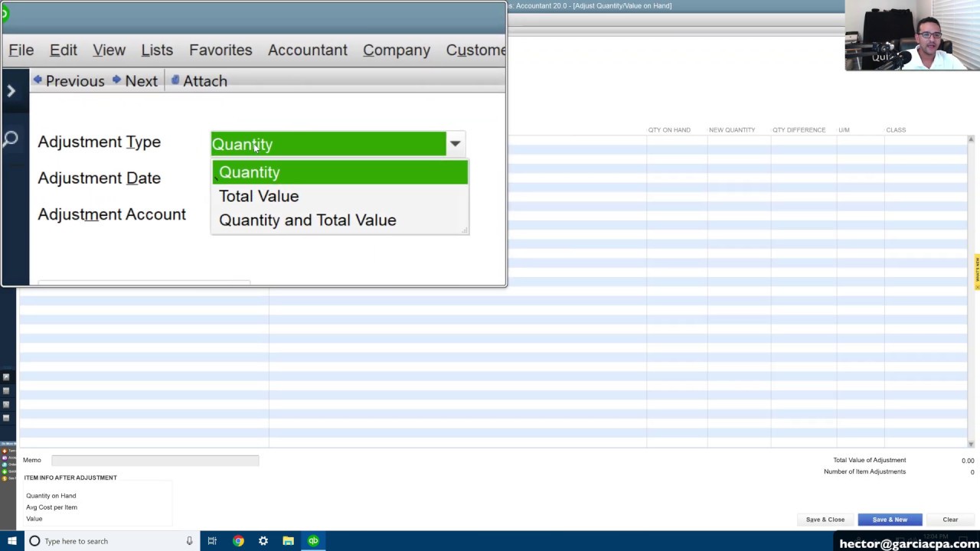Click the magnifier search icon in sidebar

pos(10,139)
